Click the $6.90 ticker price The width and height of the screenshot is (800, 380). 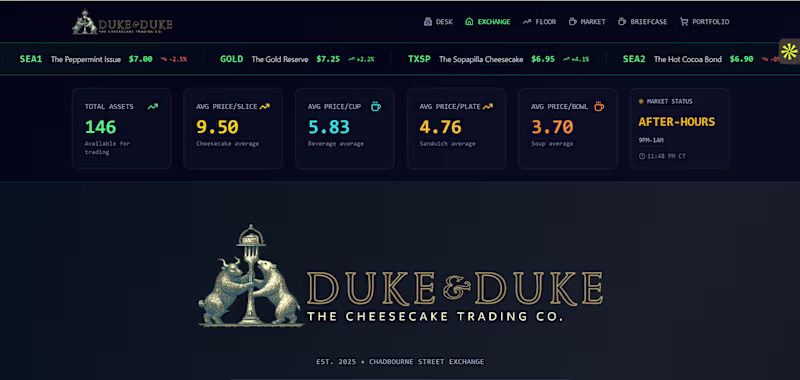pos(741,59)
